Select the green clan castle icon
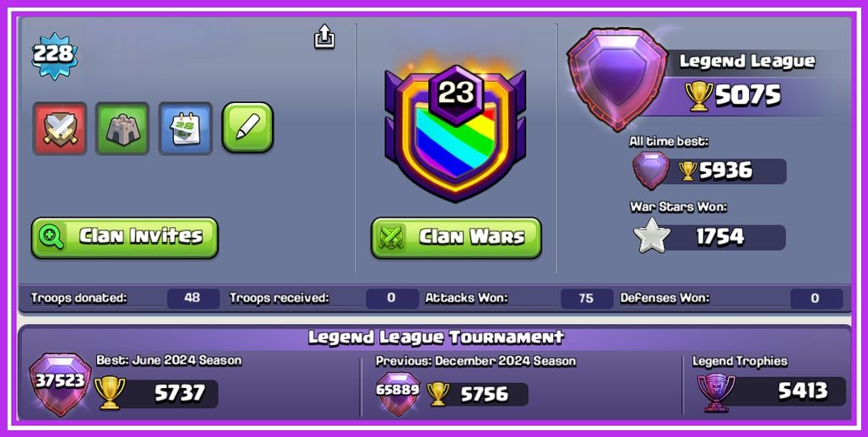The image size is (868, 437). coord(122,127)
